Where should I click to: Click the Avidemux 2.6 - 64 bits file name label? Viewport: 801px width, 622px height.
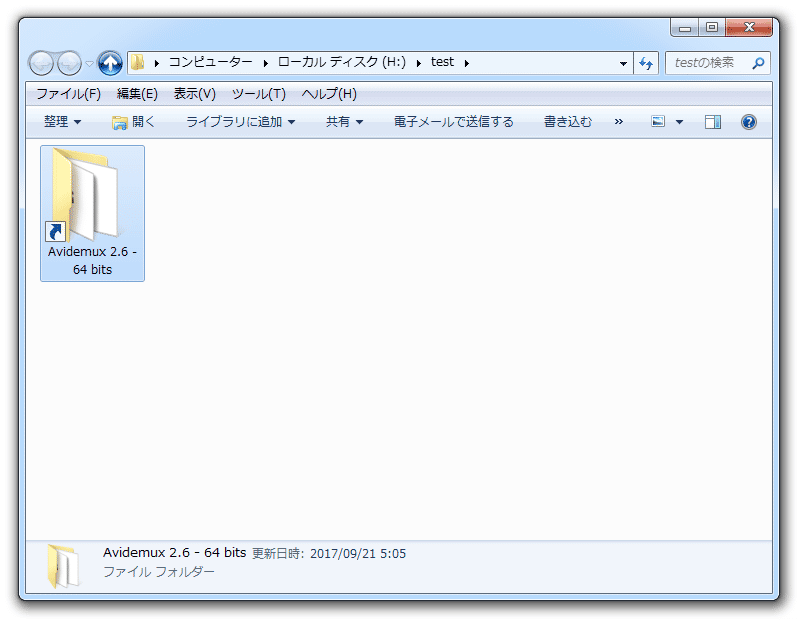[92, 260]
